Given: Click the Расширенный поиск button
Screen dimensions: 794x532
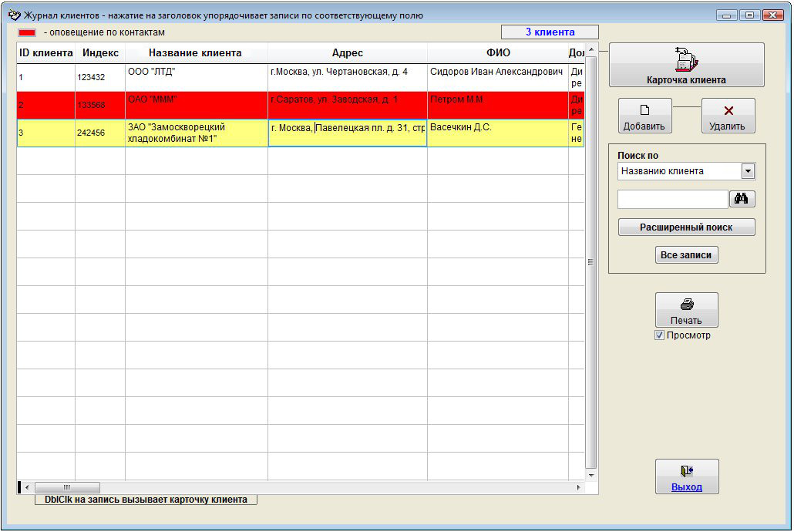Looking at the screenshot, I should (x=686, y=227).
